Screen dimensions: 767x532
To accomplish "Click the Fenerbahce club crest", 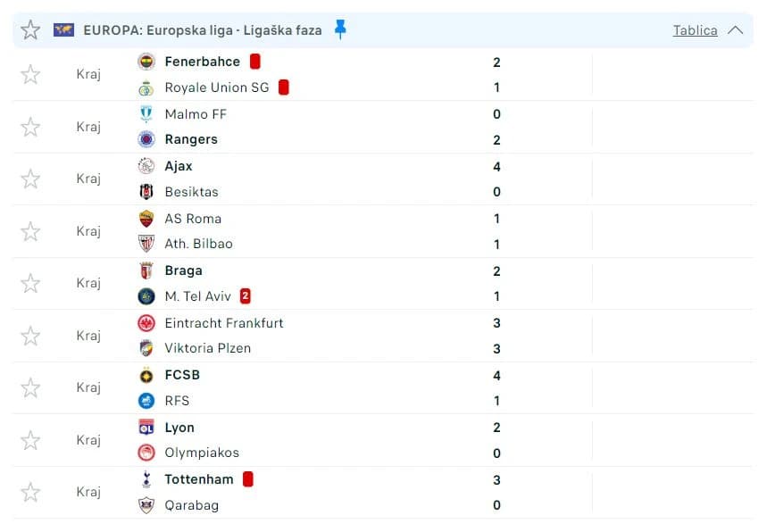I will 146,62.
